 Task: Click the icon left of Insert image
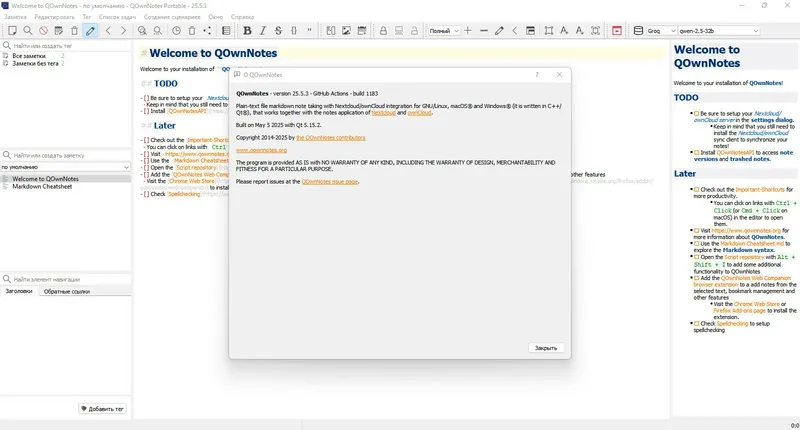pyautogui.click(x=331, y=31)
